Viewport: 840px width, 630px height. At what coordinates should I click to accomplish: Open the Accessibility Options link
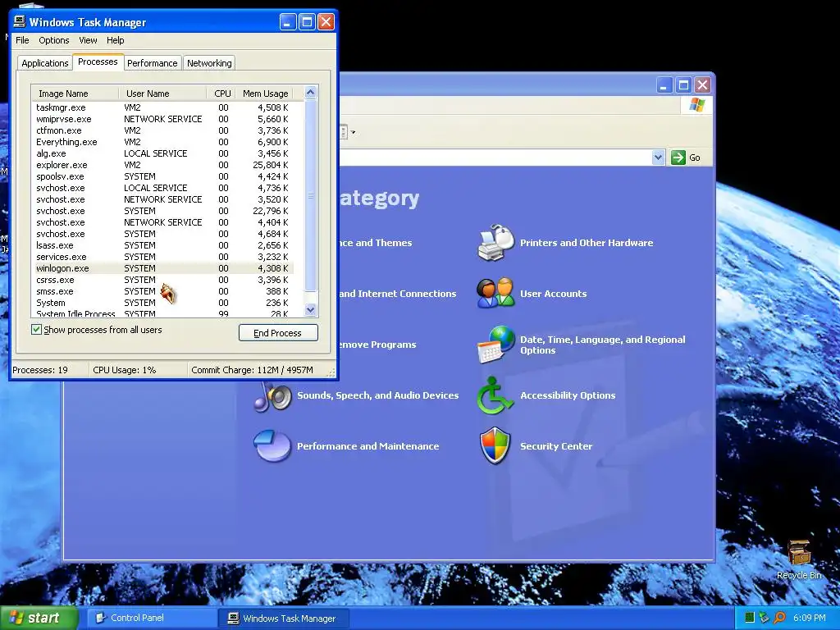pos(568,395)
